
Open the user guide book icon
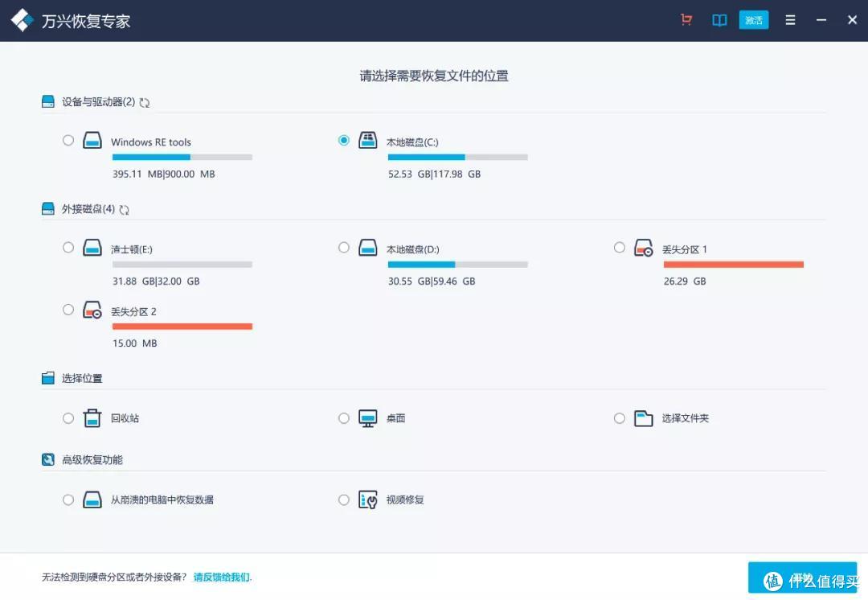click(x=719, y=20)
